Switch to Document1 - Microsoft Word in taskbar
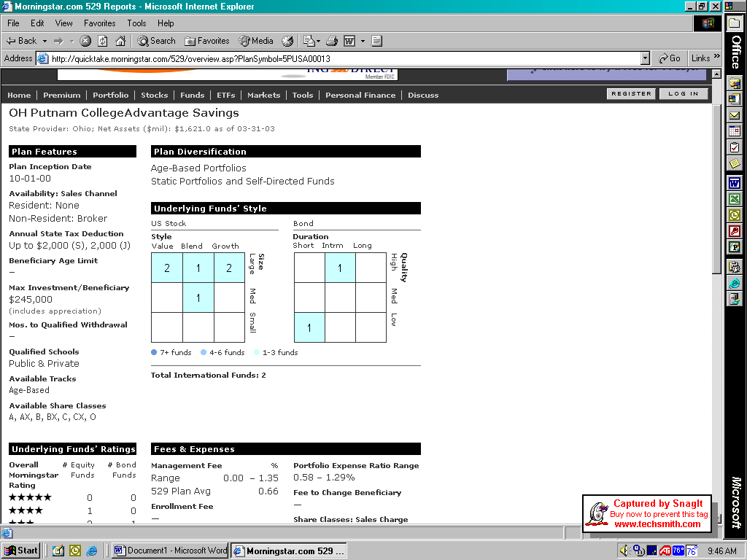Viewport: 747px width, 560px height. click(x=170, y=551)
